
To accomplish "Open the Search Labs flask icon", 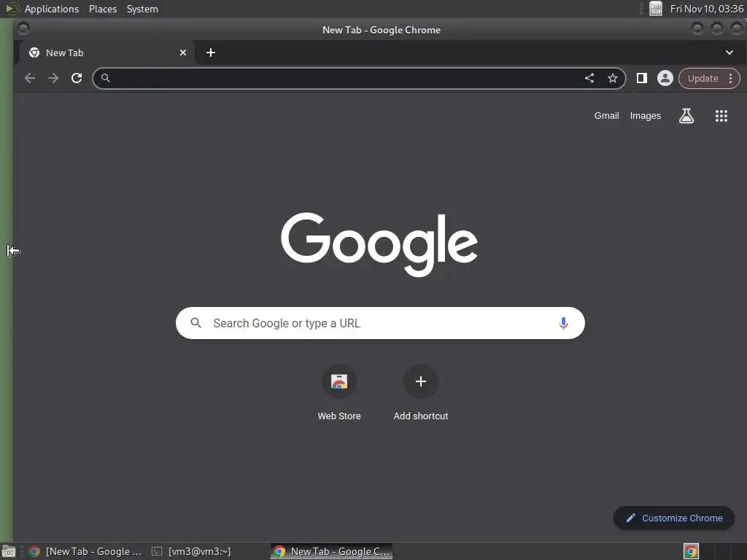I will pyautogui.click(x=686, y=116).
